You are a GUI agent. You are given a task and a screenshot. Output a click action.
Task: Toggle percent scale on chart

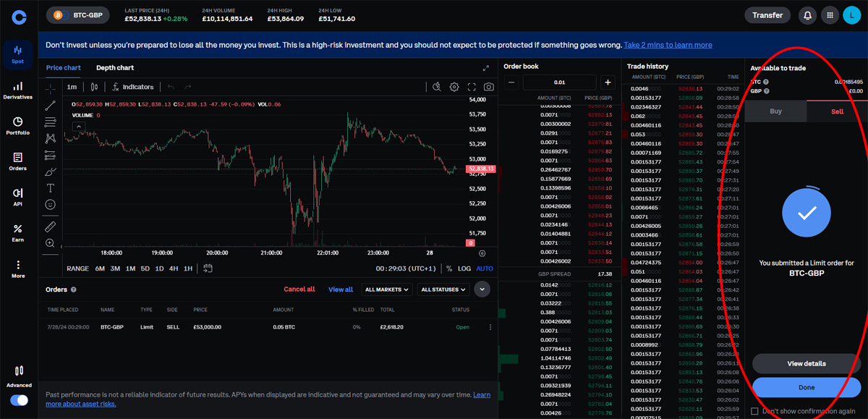[448, 268]
